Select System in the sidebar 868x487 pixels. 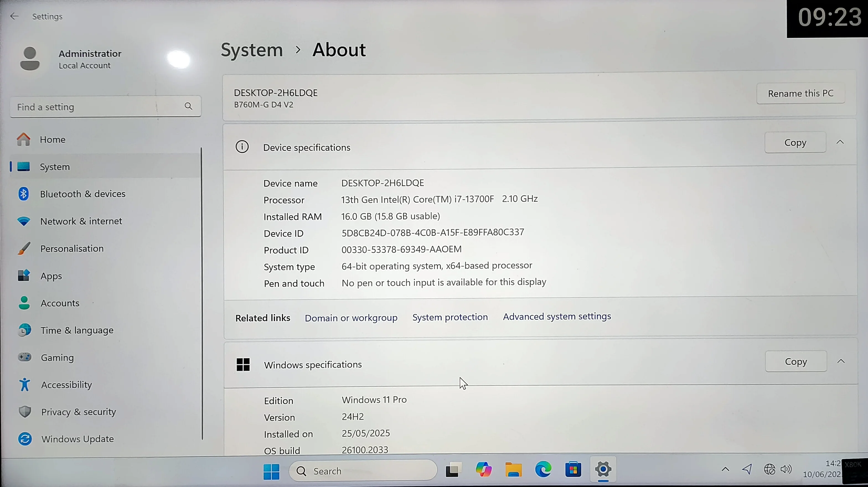(x=104, y=167)
